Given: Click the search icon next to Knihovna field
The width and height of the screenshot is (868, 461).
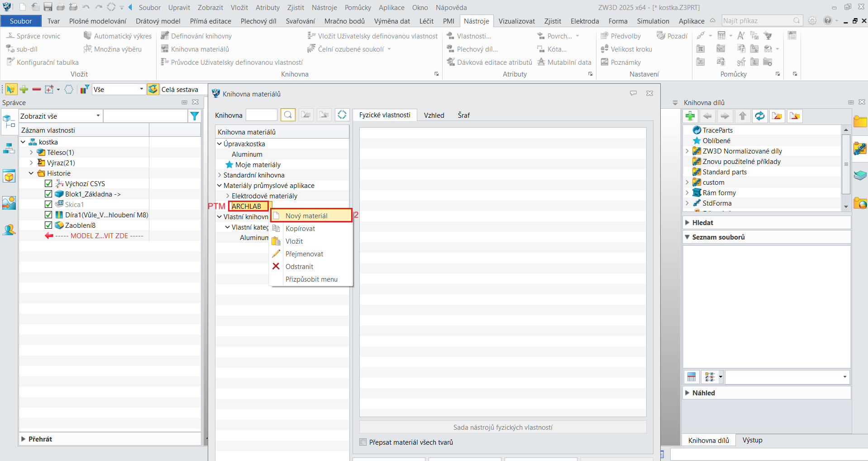Looking at the screenshot, I should click(288, 115).
